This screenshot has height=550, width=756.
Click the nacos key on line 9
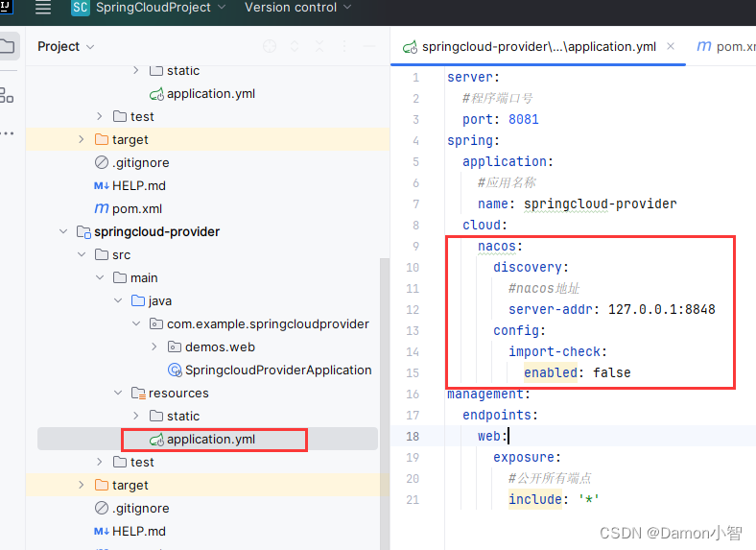tap(497, 246)
